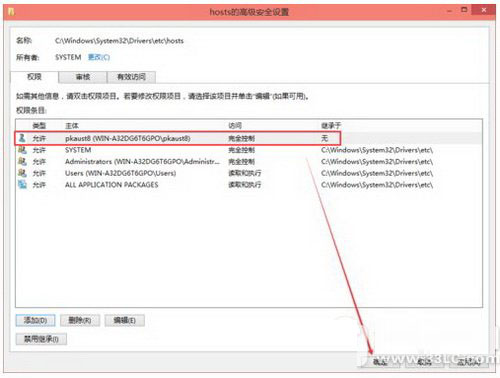Close the hosts advanced security dialog
Screen dimensions: 500x378
tap(484, 10)
